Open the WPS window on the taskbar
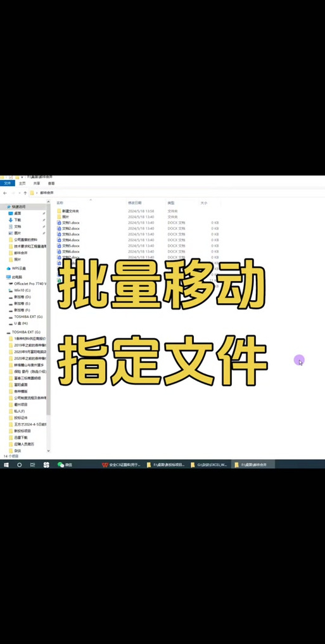Viewport: 325px width, 644px height. [122, 465]
